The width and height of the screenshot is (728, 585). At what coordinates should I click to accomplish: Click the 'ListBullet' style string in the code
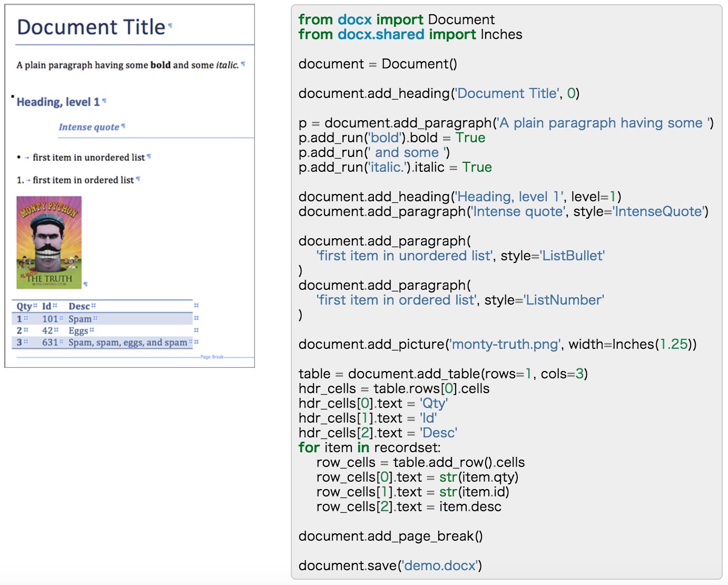[x=573, y=256]
